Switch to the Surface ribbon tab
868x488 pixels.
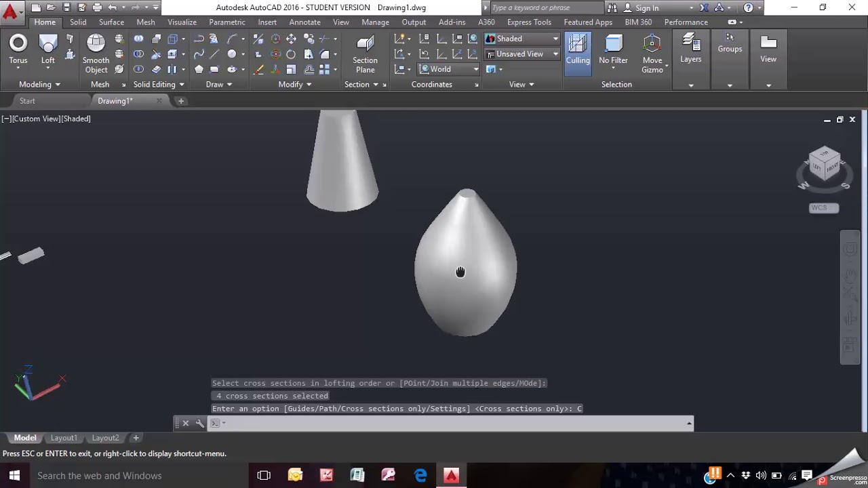111,22
